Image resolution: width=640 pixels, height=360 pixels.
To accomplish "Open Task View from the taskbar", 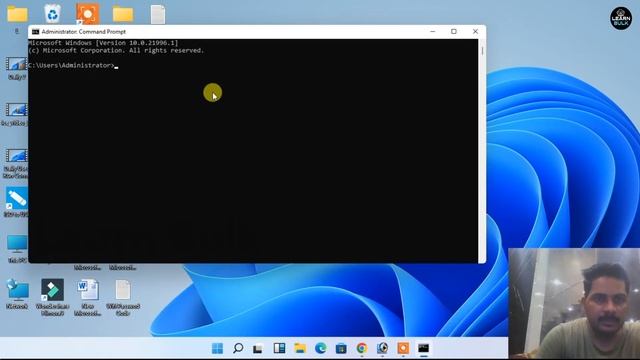I will [x=258, y=349].
